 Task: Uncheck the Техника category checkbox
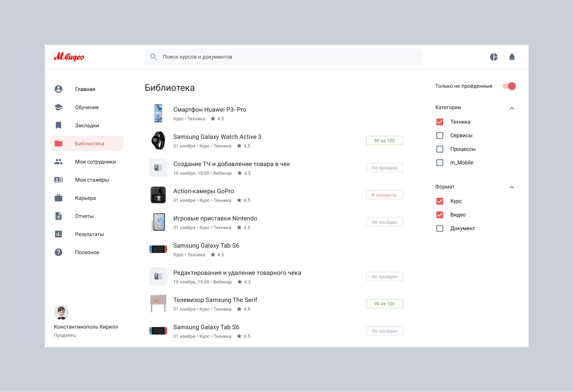tap(440, 122)
